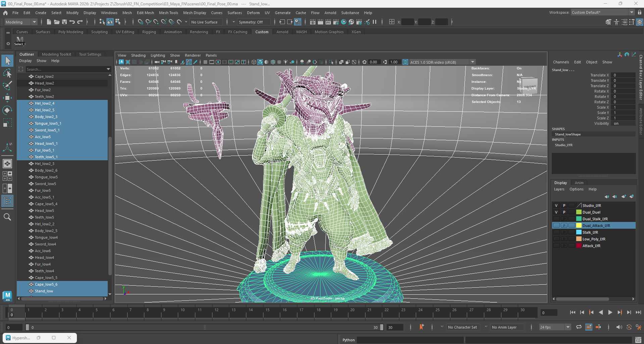Toggle visibility box for Dual_Stalk_LYR
The height and width of the screenshot is (344, 644).
(x=556, y=219)
